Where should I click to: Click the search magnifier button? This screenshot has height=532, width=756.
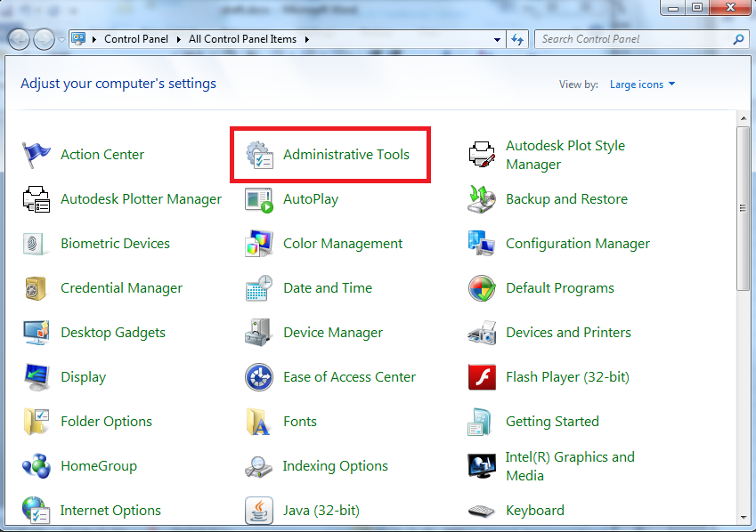click(x=738, y=39)
